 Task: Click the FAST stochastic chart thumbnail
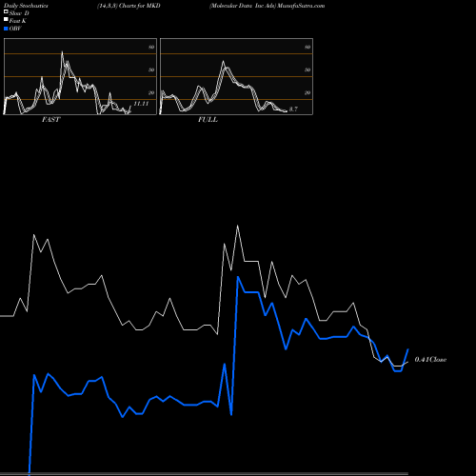pyautogui.click(x=80, y=76)
